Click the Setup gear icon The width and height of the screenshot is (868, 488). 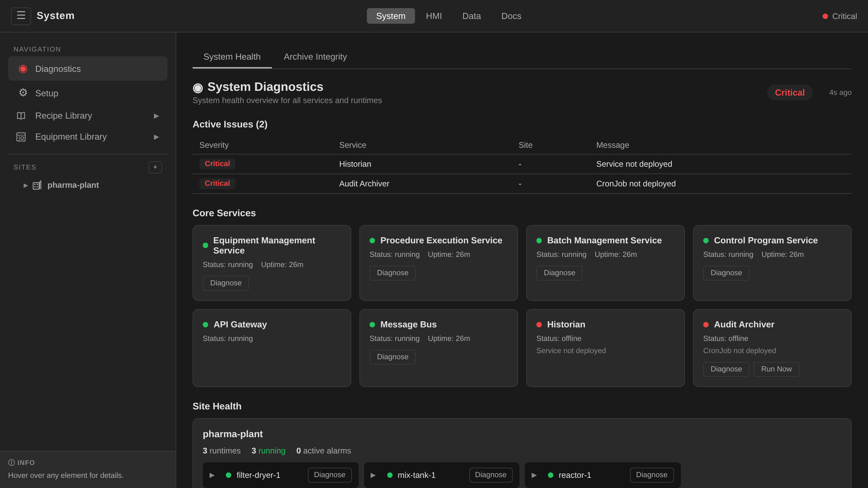point(23,93)
